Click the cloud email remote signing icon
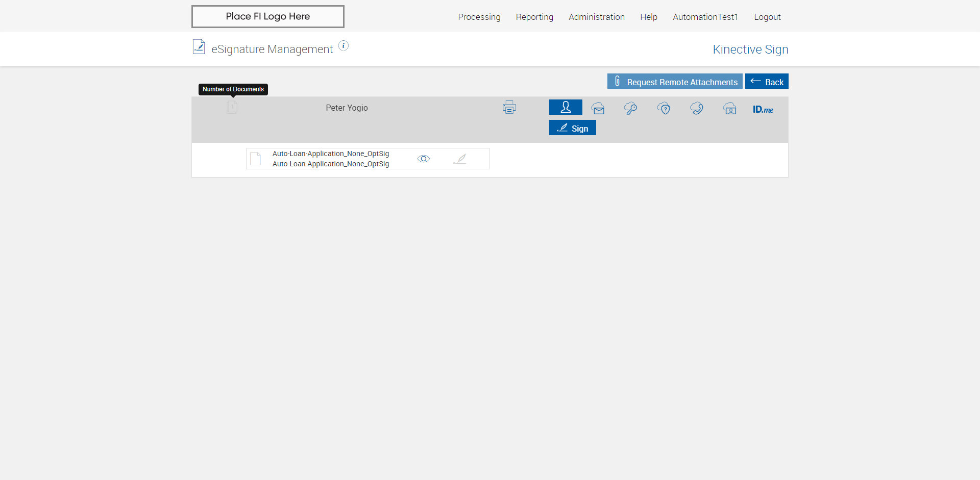The height and width of the screenshot is (480, 980). [x=598, y=108]
